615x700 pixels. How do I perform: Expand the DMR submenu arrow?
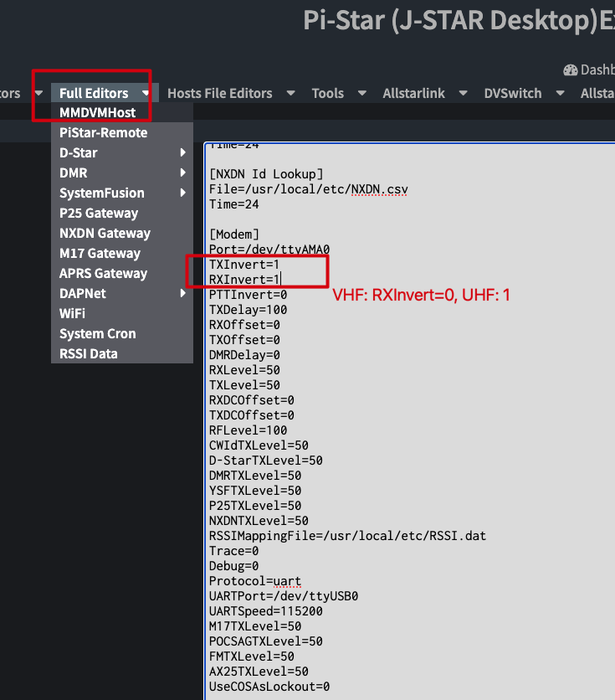183,172
